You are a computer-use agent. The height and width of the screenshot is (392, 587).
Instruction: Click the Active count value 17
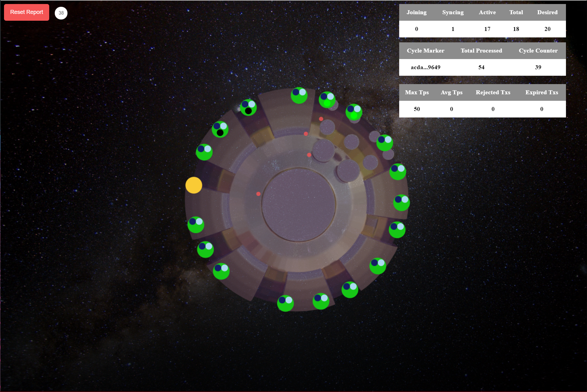487,29
